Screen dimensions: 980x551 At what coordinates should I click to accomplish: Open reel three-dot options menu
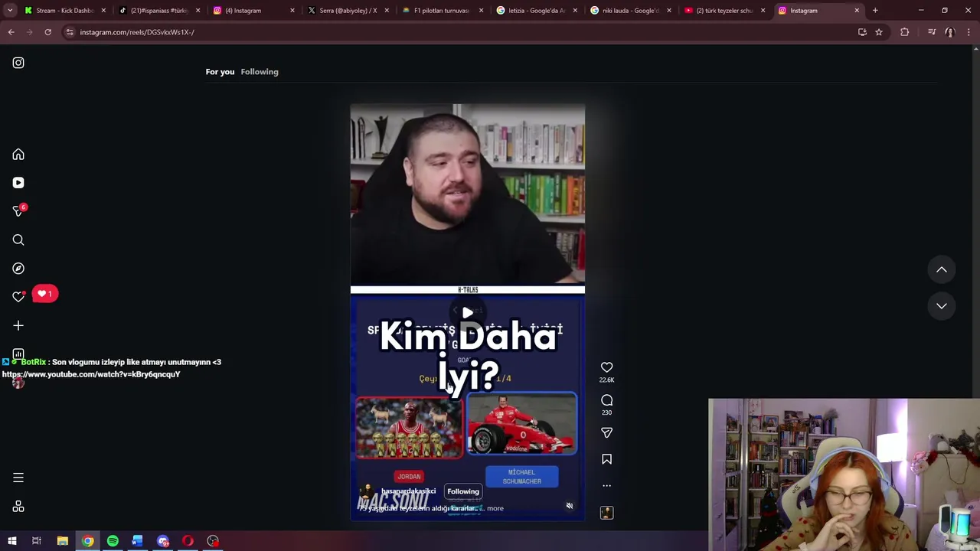pyautogui.click(x=606, y=485)
